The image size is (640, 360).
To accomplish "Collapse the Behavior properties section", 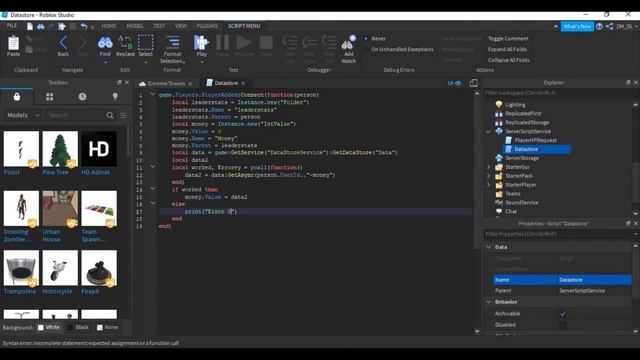I will [x=489, y=302].
